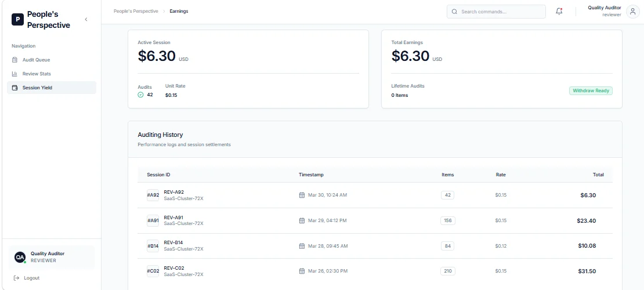Open the notifications bell
Image resolution: width=644 pixels, height=290 pixels.
click(x=559, y=12)
